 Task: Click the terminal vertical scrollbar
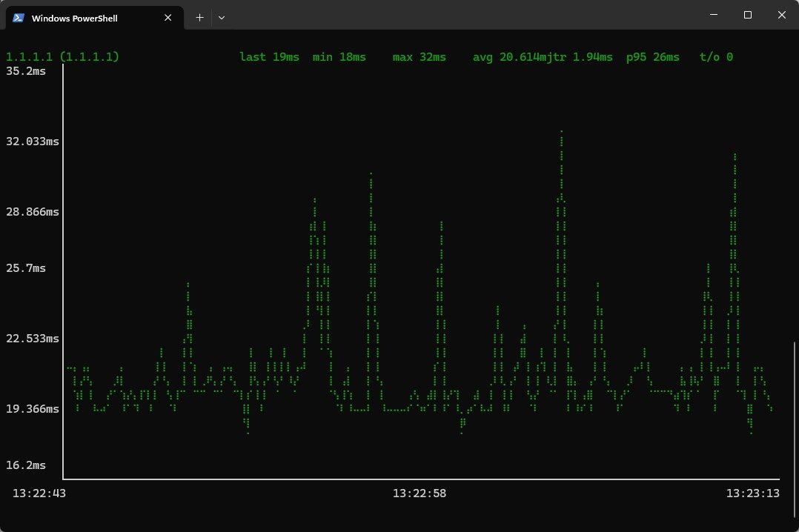tap(795, 428)
